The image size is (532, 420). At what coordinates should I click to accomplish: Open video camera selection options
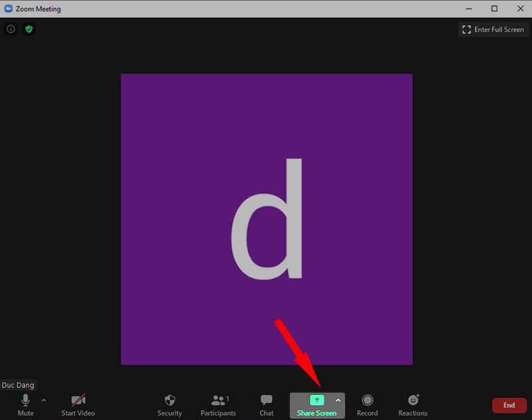click(x=96, y=400)
